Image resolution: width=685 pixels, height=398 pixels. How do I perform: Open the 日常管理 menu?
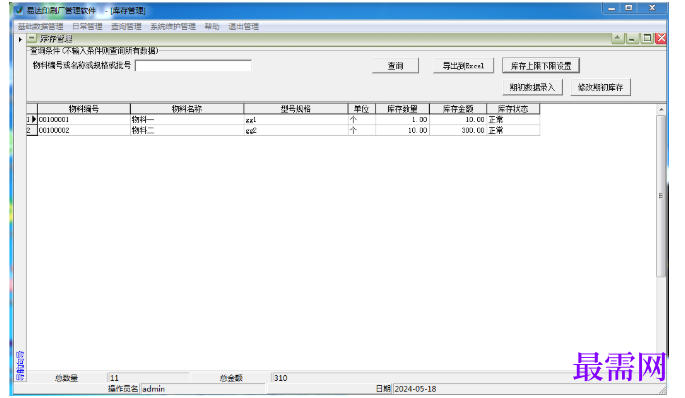pos(87,27)
